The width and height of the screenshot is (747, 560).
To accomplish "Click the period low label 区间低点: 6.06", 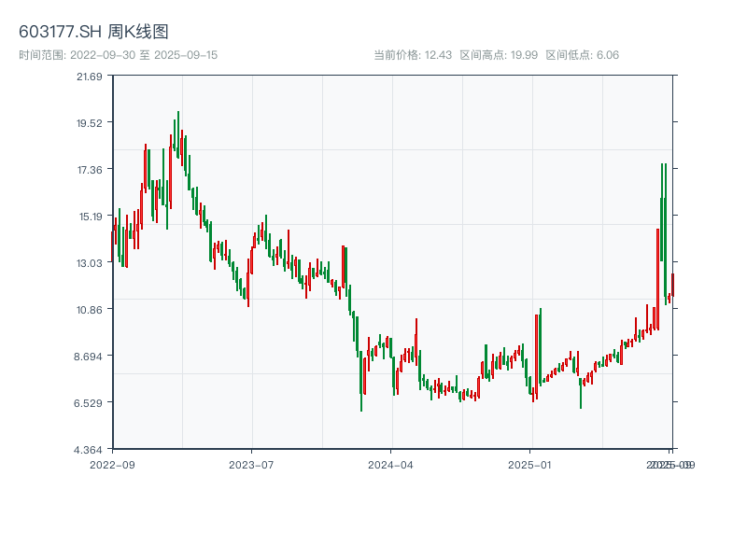I will click(582, 55).
